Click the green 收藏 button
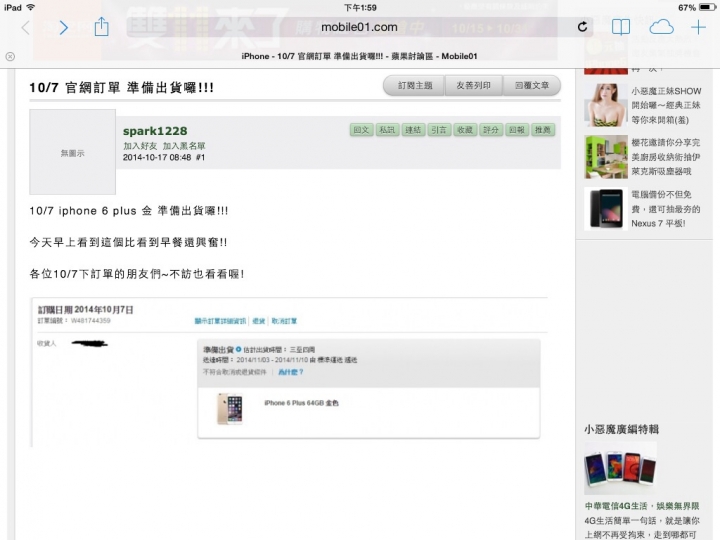 click(x=465, y=130)
